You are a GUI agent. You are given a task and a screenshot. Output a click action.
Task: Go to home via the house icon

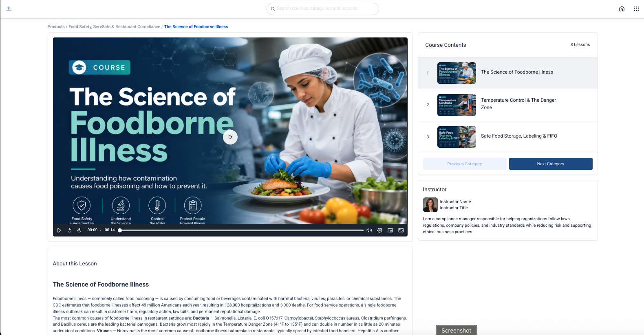point(622,9)
